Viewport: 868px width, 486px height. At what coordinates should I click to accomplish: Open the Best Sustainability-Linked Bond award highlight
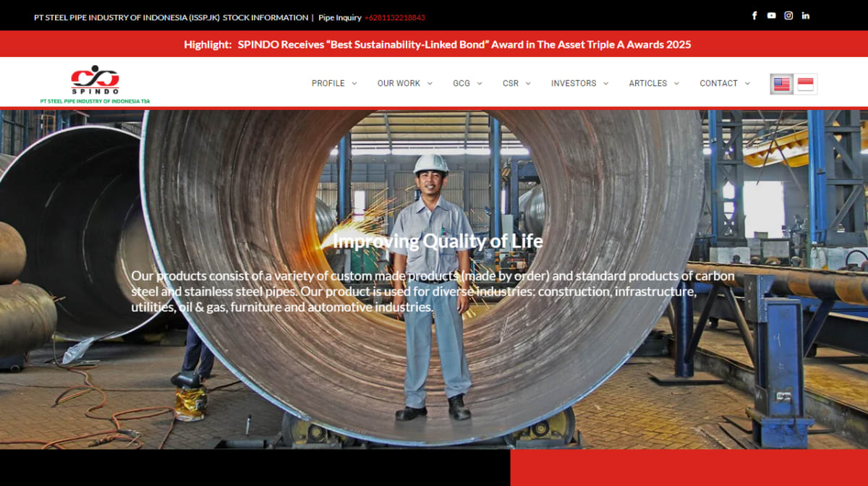[x=464, y=44]
